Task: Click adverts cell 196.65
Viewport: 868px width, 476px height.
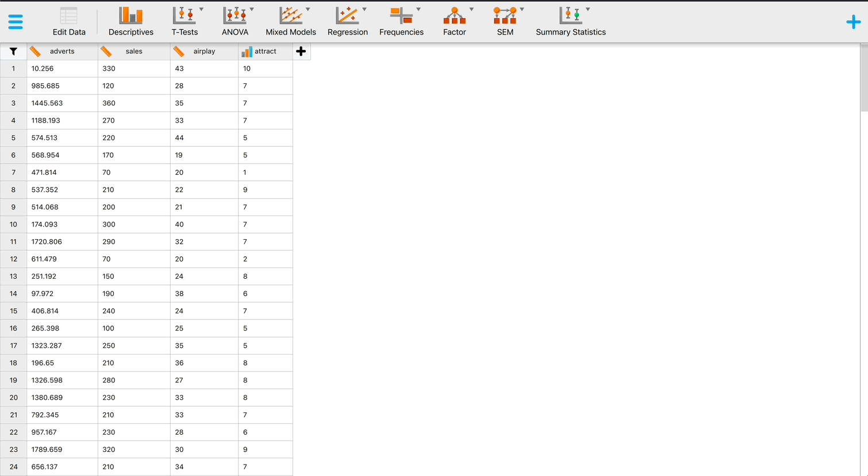Action: coord(62,363)
